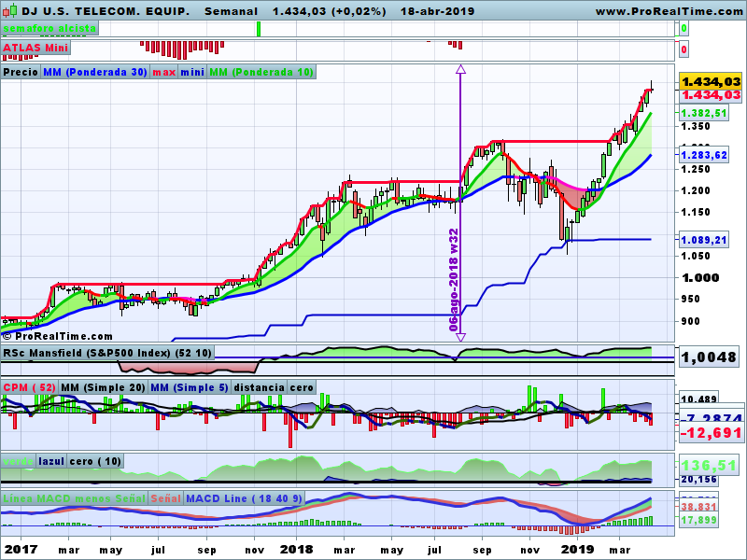This screenshot has height=560, width=747.
Task: Click the CPM value -12,691
Action: (711, 433)
